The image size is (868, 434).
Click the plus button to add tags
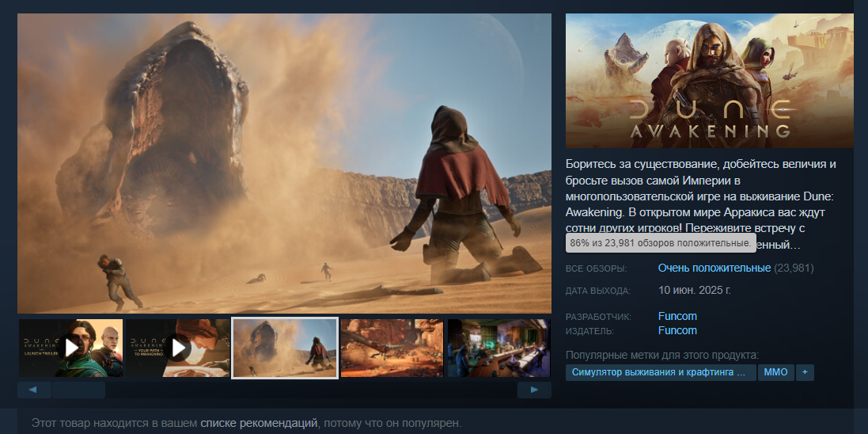[805, 372]
